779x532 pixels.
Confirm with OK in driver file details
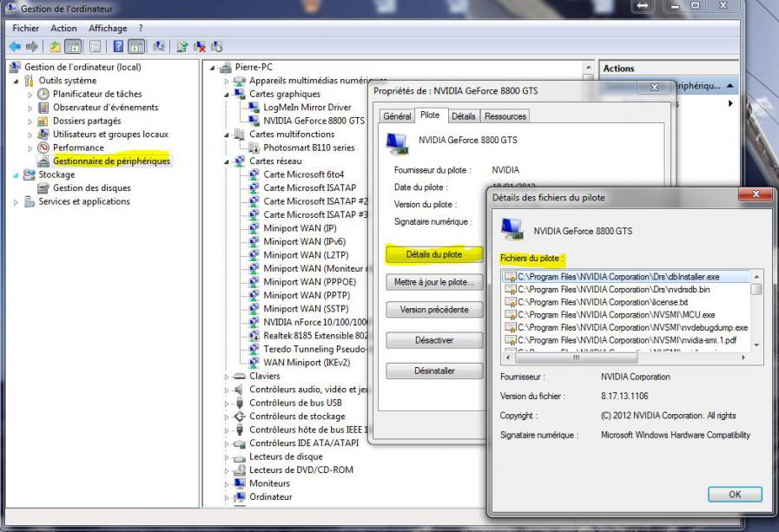(735, 495)
